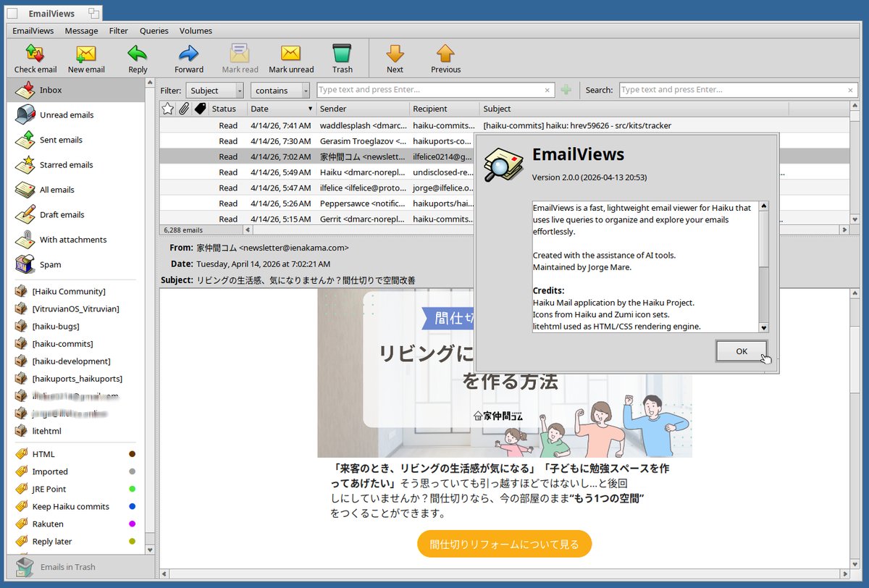Sort by the attachment paperclip column header
This screenshot has width=869, height=588.
click(184, 109)
